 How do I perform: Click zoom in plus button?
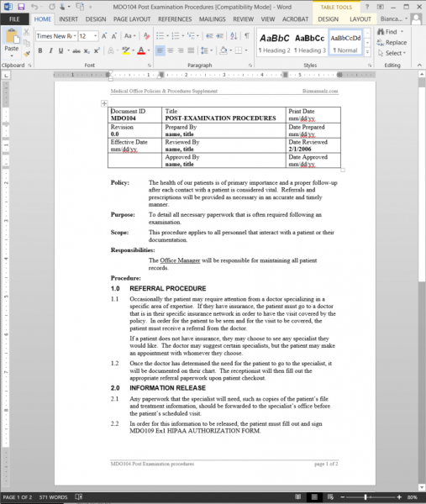click(x=399, y=497)
